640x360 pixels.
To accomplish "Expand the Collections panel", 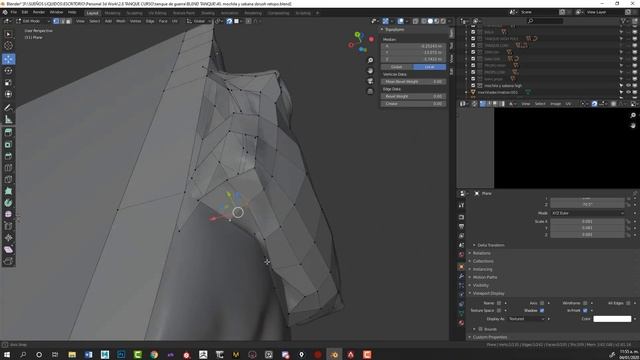I will click(x=483, y=261).
